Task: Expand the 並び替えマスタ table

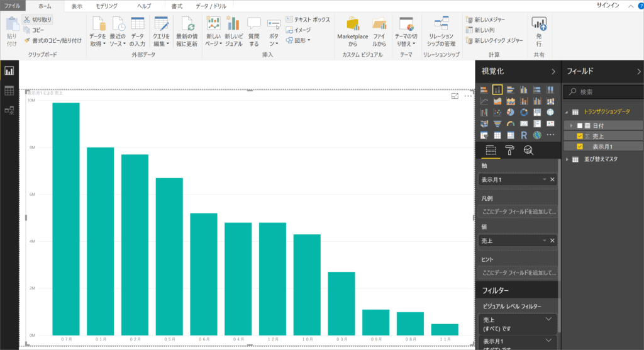Action: (x=567, y=159)
